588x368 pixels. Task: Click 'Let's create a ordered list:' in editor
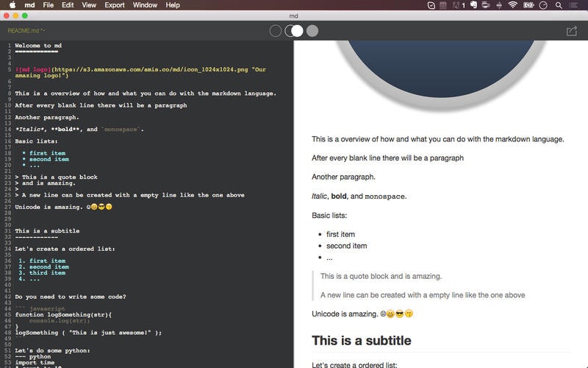[65, 249]
